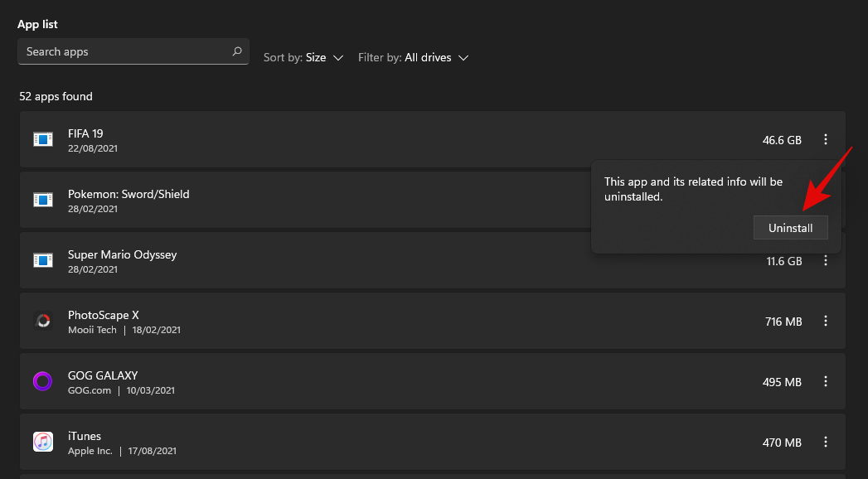Viewport: 868px width, 479px height.
Task: Open the three-dot menu for GOG GALAXY
Action: coord(825,382)
